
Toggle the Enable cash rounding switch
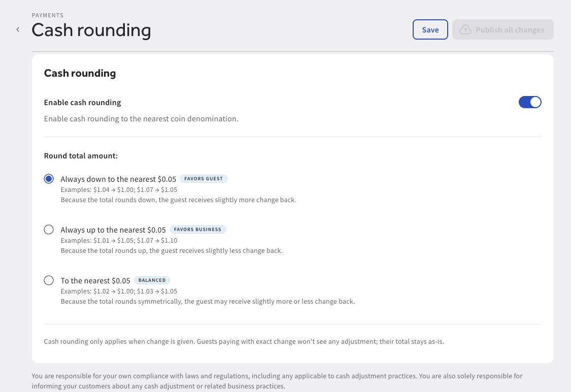tap(530, 102)
